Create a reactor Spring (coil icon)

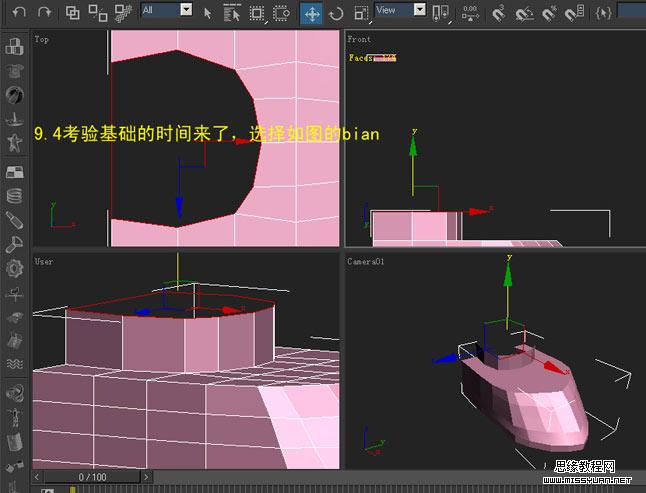coord(14,196)
